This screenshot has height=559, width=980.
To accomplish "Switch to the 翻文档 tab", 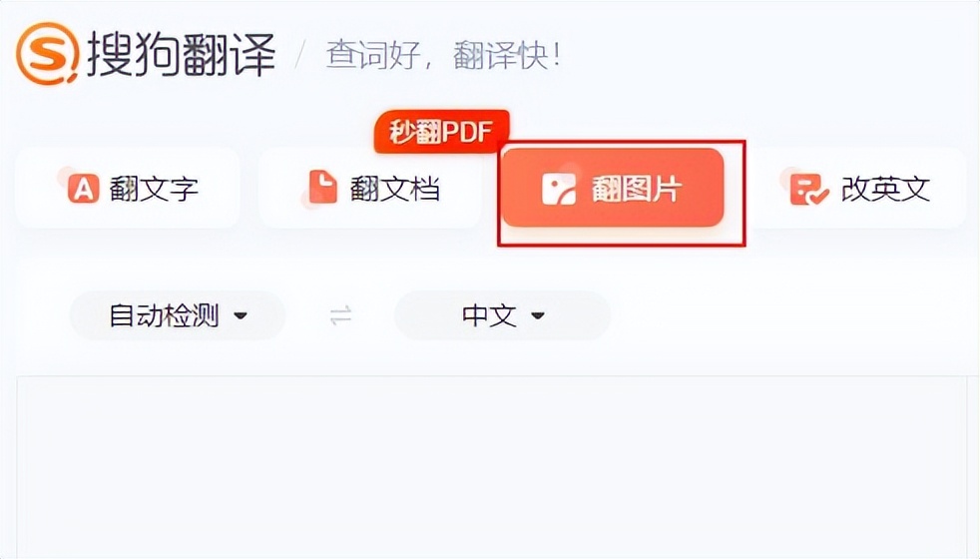I will tap(370, 189).
